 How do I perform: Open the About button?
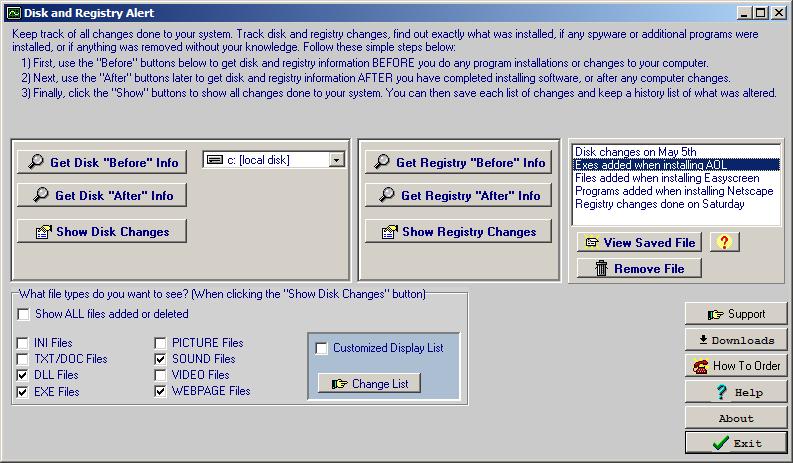pyautogui.click(x=736, y=418)
